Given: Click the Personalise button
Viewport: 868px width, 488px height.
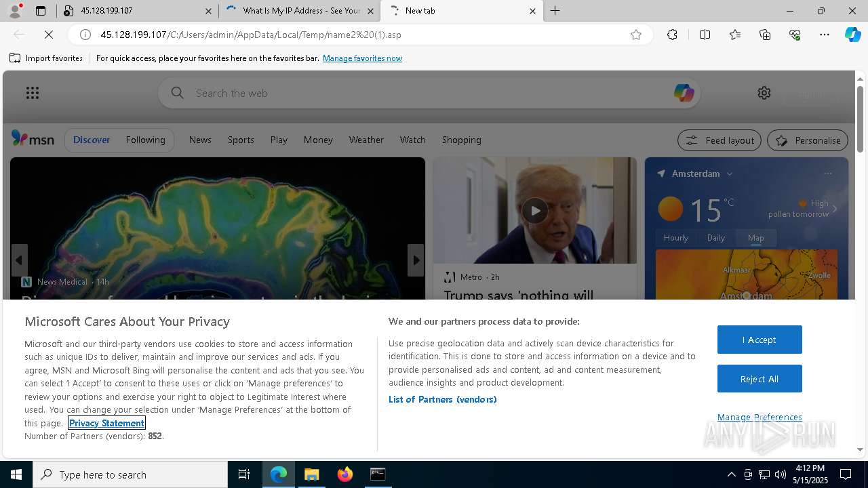Looking at the screenshot, I should [808, 140].
